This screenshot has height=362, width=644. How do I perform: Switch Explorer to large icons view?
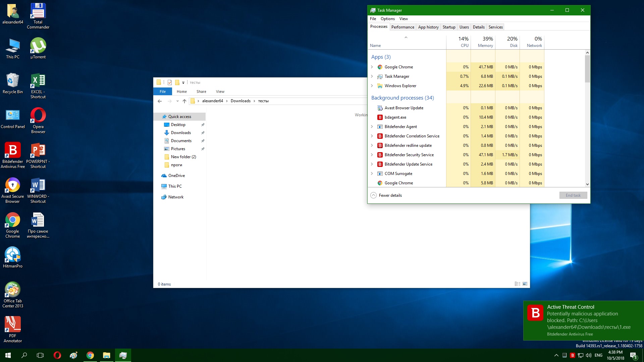525,284
